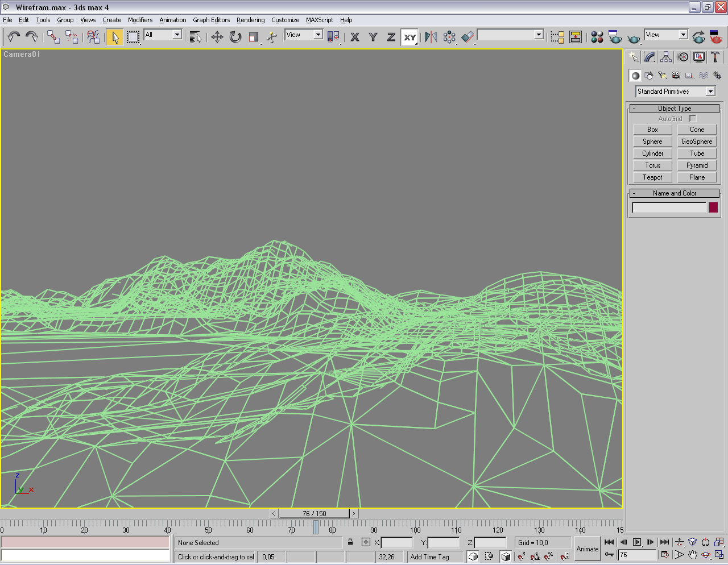Image resolution: width=728 pixels, height=565 pixels.
Task: Click the Mirror Selected Objects icon
Action: (x=431, y=37)
